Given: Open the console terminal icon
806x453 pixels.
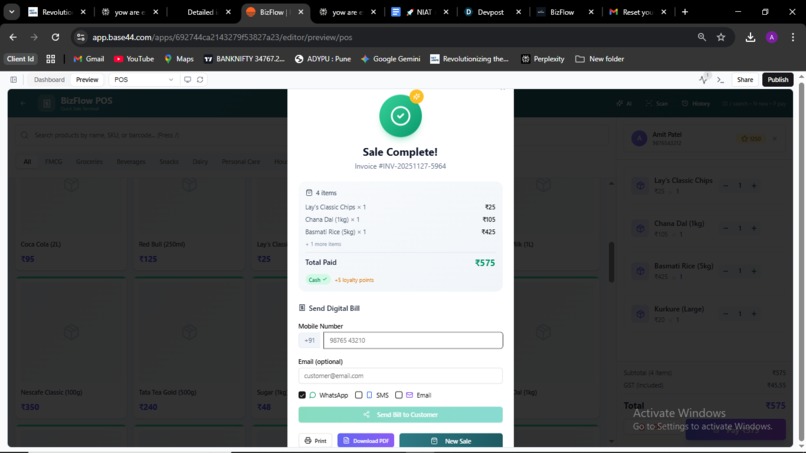Looking at the screenshot, I should (720, 80).
